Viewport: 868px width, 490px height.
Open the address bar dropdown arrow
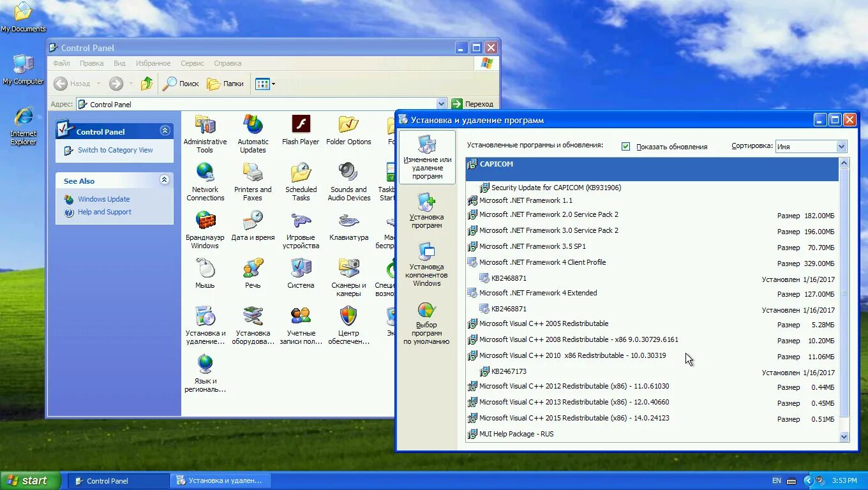(x=441, y=104)
